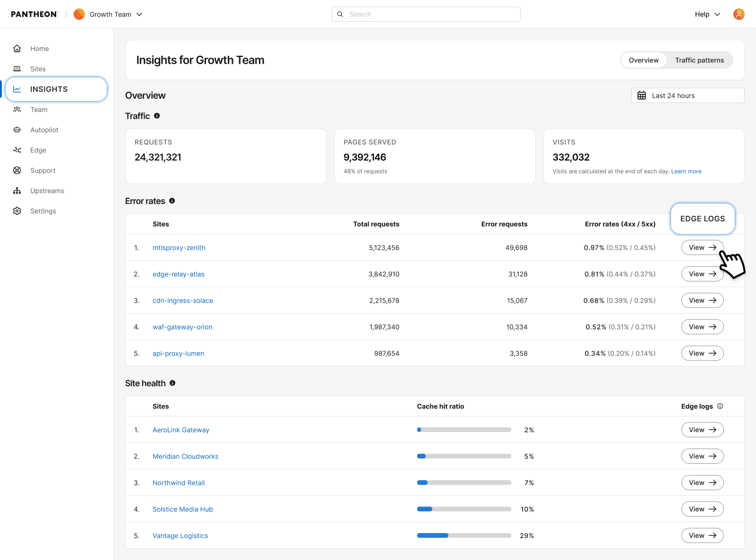Screen dimensions: 756x560
Task: Open the Team page icon
Action: (x=17, y=110)
